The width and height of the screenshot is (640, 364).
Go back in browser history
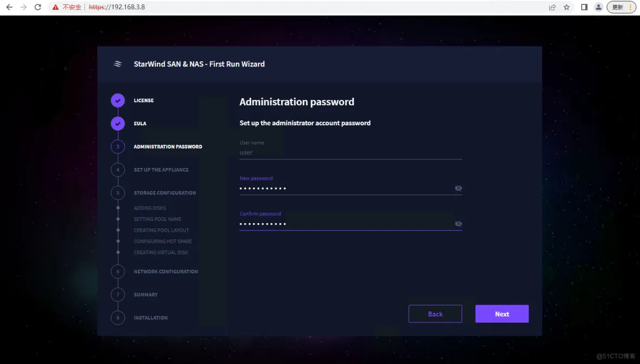click(x=9, y=7)
